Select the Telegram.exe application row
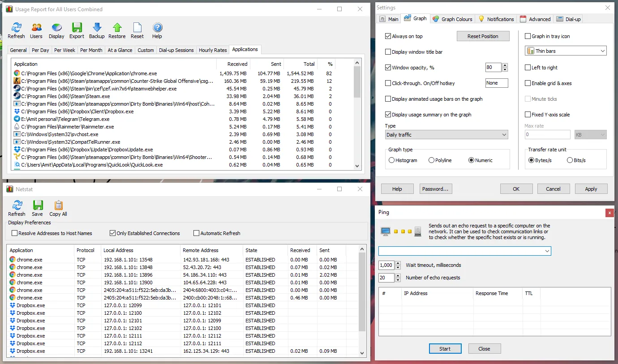The height and width of the screenshot is (364, 618). 183,119
